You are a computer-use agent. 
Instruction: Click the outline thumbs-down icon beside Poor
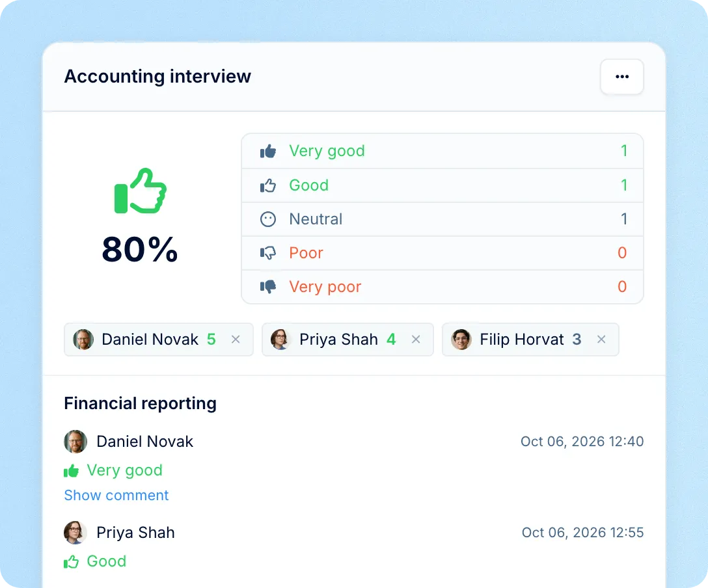tap(267, 253)
